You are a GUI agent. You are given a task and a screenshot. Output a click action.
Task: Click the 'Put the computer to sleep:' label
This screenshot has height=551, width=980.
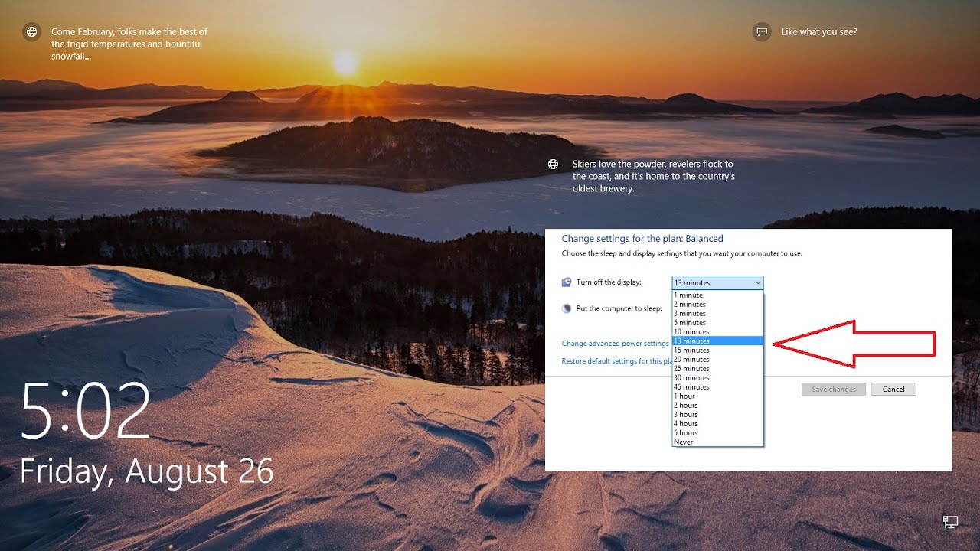click(619, 308)
